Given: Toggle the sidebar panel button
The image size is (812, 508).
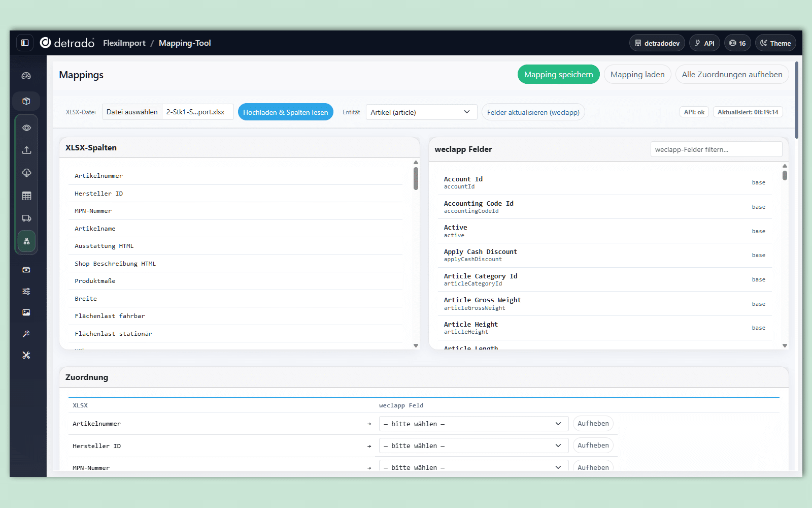Looking at the screenshot, I should (25, 43).
